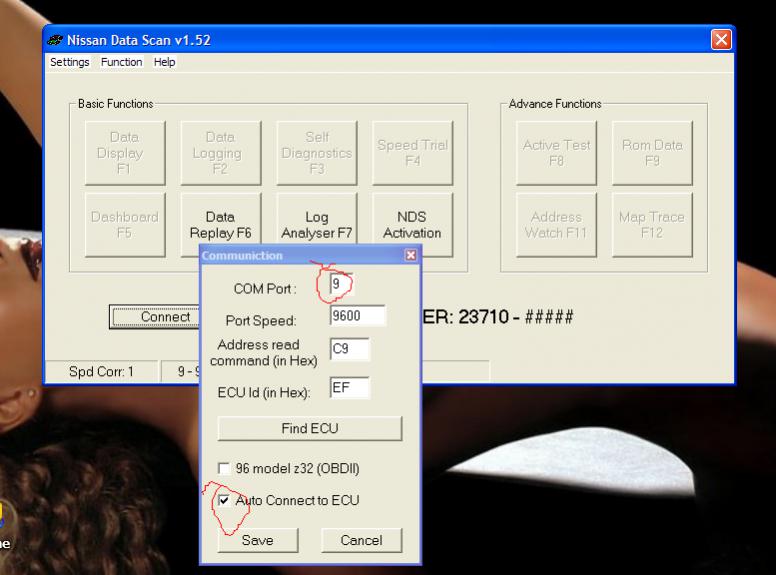This screenshot has height=575, width=776.
Task: Close the Communiction dialog
Action: tap(410, 255)
